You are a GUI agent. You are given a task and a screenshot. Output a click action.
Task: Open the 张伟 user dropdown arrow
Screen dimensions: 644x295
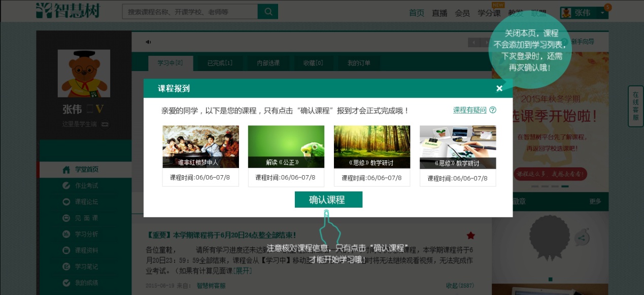click(x=602, y=13)
